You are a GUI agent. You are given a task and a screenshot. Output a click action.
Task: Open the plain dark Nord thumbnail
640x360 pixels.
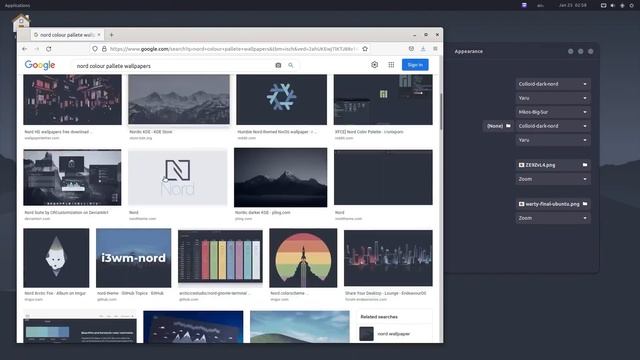click(383, 178)
